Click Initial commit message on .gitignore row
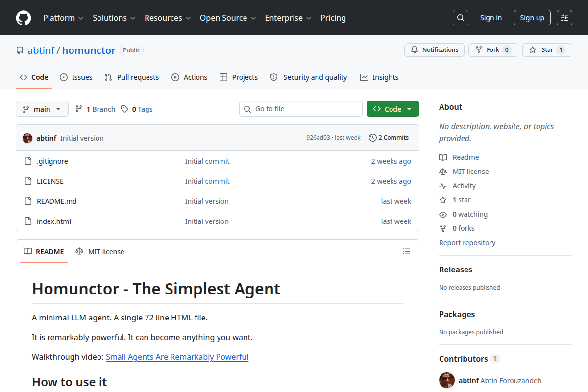Viewport: 588px width, 392px height. 207,161
